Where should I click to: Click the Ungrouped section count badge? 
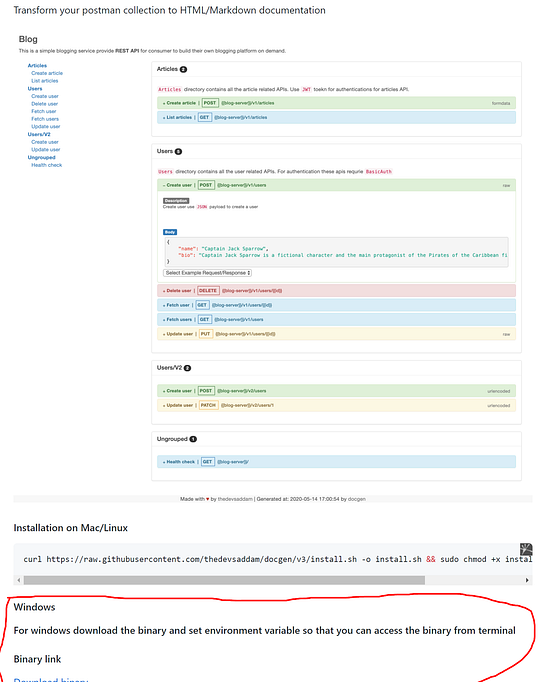tap(194, 439)
